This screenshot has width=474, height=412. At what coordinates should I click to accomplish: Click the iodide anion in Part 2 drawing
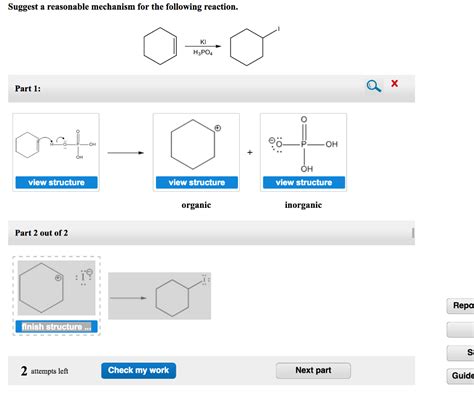[x=84, y=277]
